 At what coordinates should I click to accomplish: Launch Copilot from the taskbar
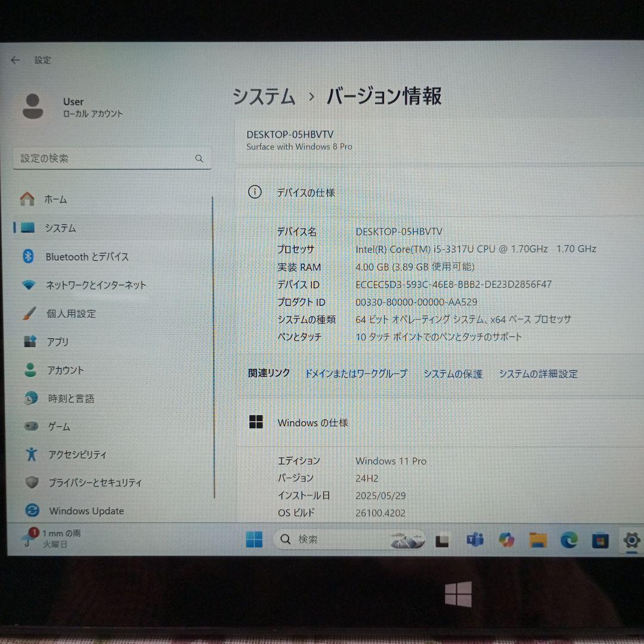tap(506, 540)
